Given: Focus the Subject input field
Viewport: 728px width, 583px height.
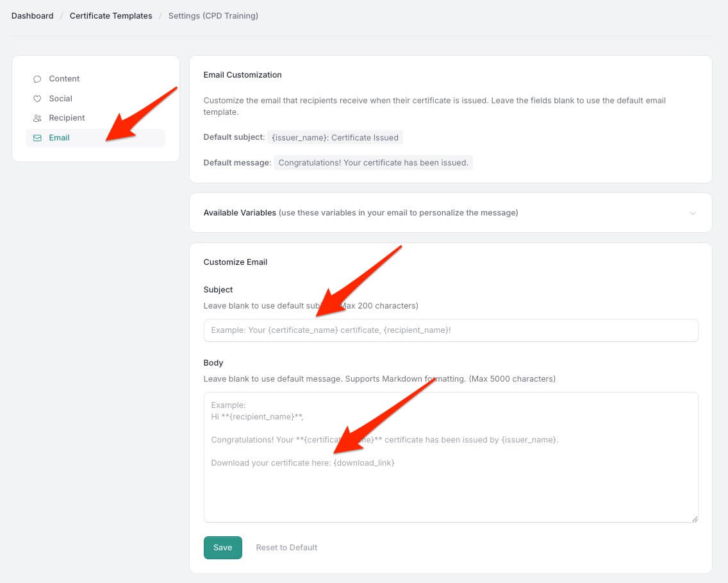Looking at the screenshot, I should coord(451,330).
